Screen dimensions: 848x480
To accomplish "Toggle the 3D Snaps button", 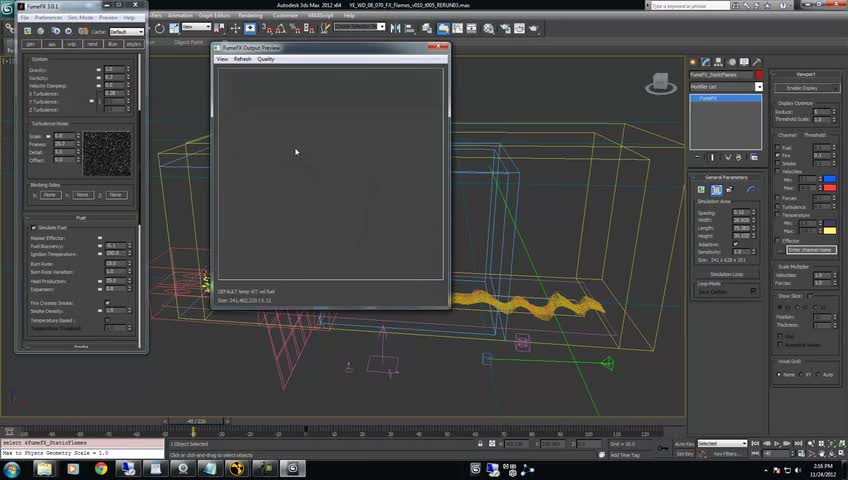I will coord(267,28).
